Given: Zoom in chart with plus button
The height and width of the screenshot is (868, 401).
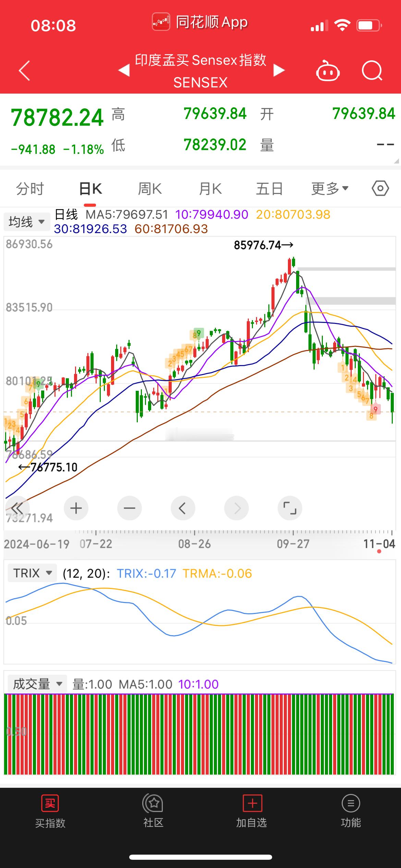Looking at the screenshot, I should click(76, 508).
